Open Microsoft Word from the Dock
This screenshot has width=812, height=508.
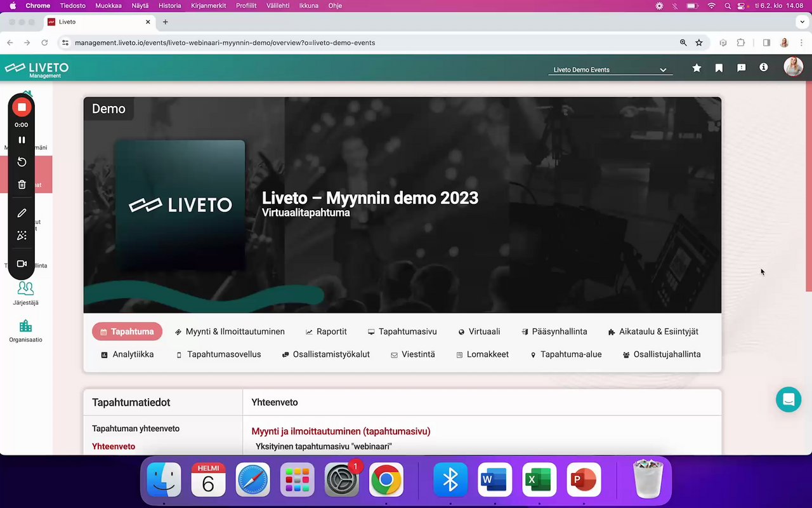(x=495, y=479)
